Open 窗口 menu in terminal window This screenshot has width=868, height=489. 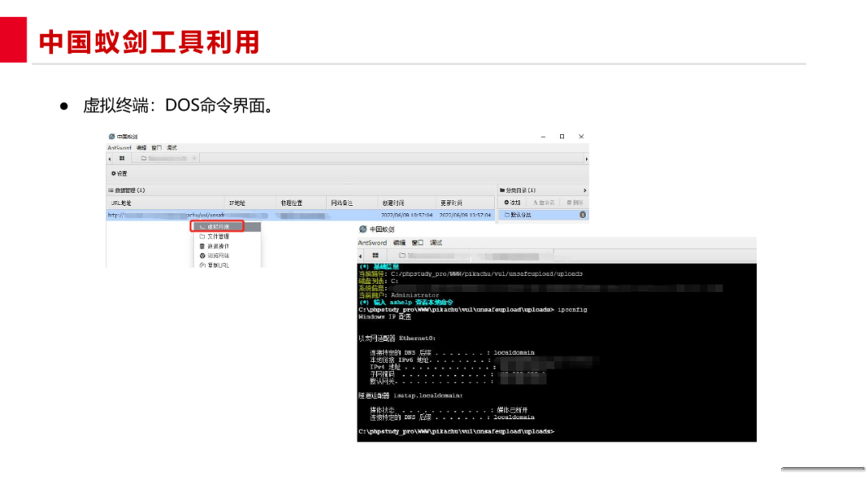tap(417, 243)
